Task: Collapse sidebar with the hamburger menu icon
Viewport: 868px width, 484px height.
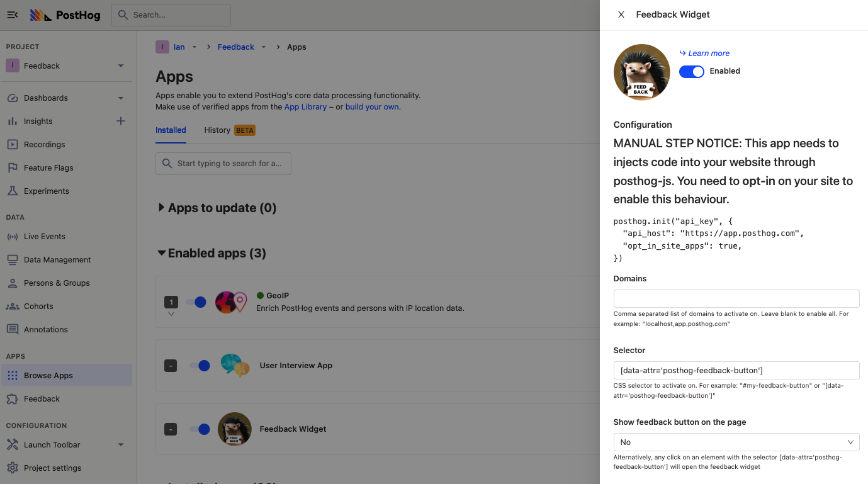Action: [13, 15]
